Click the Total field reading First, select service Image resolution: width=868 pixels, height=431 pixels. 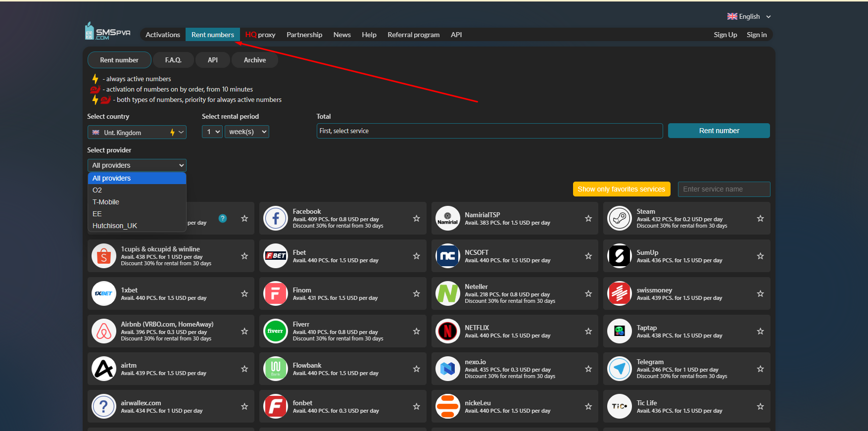(x=489, y=131)
